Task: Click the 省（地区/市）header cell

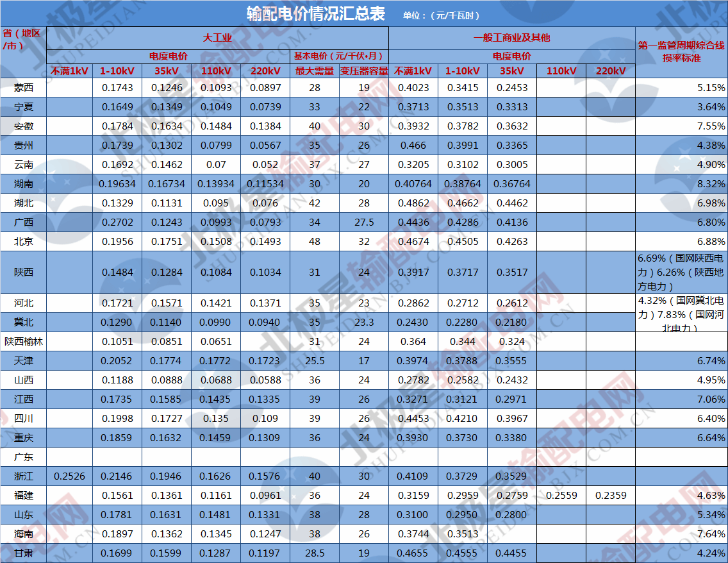Action: [23, 39]
